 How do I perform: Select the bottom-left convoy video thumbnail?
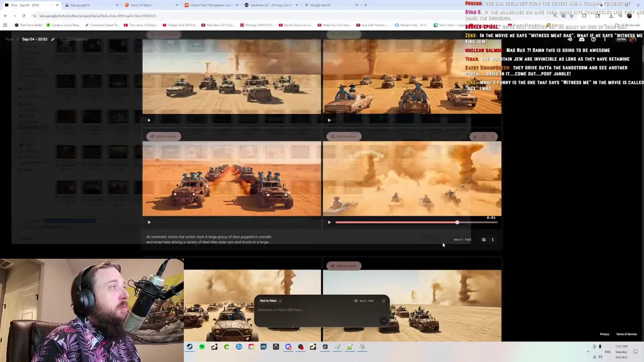coord(252,306)
